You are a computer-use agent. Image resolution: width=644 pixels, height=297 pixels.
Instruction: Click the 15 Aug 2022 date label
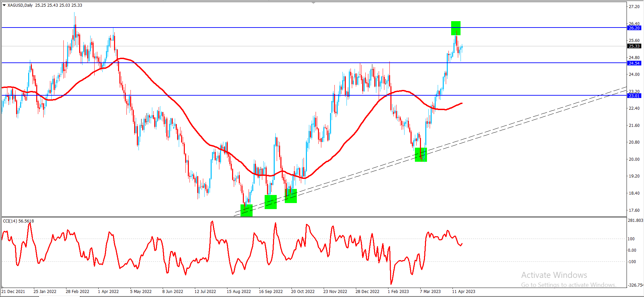coord(239,292)
